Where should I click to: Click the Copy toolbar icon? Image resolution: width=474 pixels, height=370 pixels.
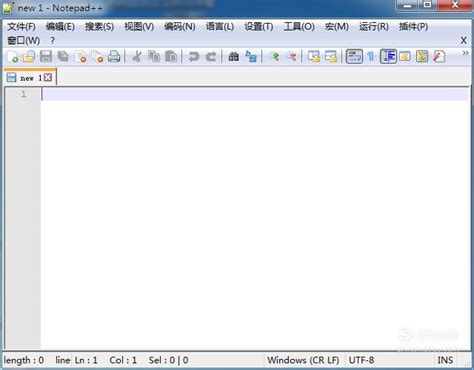(x=154, y=57)
